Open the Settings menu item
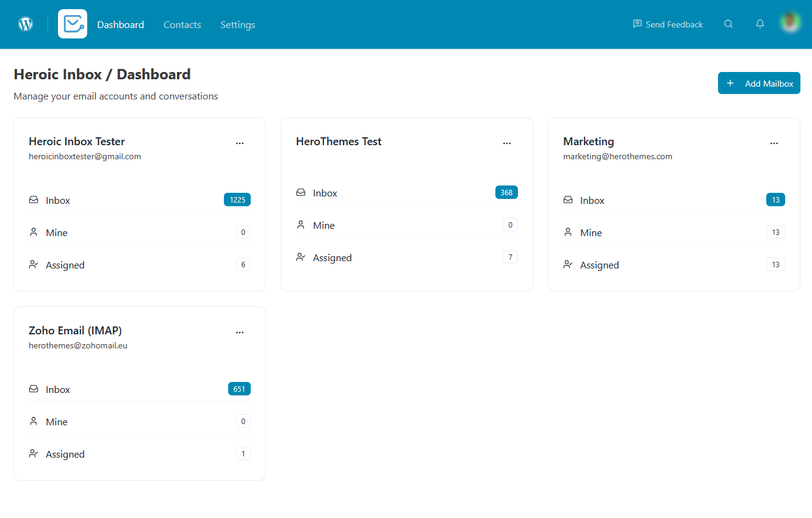The height and width of the screenshot is (518, 812). (x=237, y=24)
